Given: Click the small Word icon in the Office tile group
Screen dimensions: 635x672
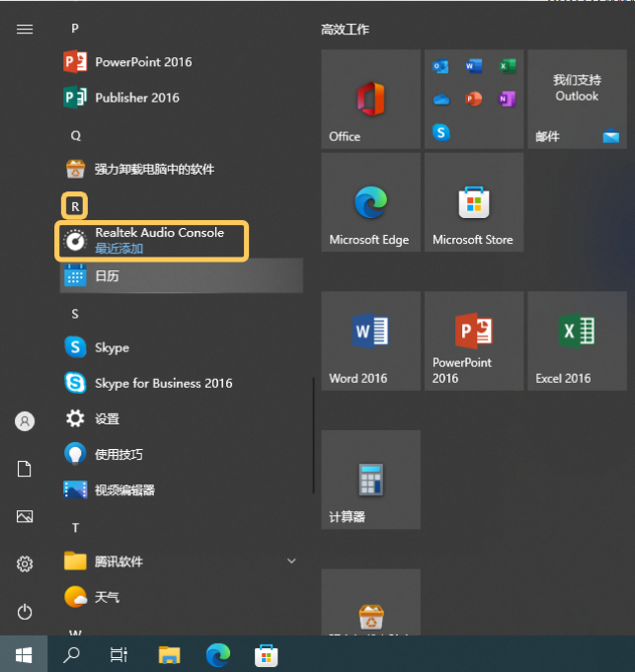Looking at the screenshot, I should (x=474, y=66).
